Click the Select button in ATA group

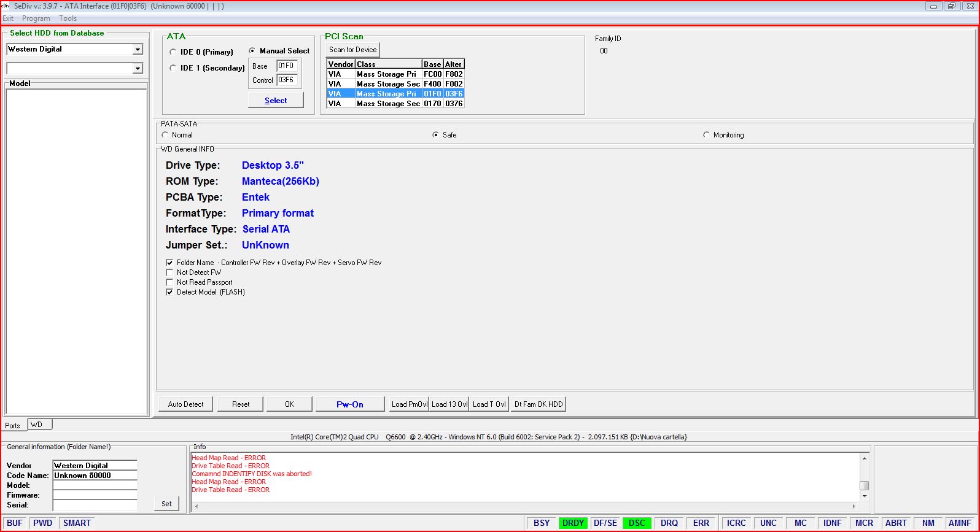(276, 100)
